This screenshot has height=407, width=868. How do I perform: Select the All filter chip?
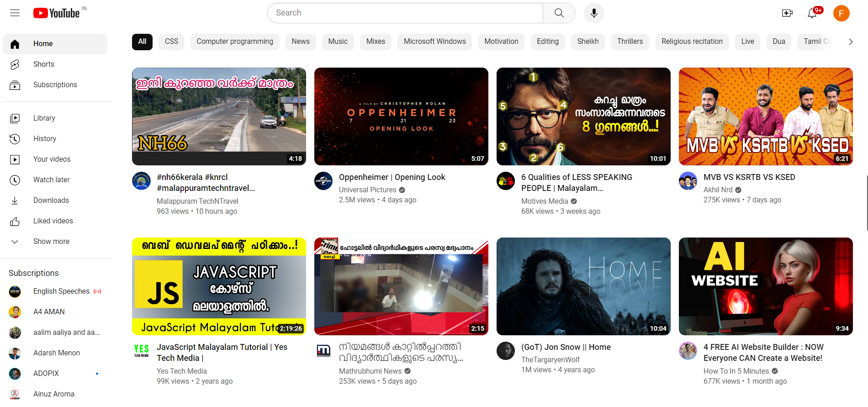point(142,42)
